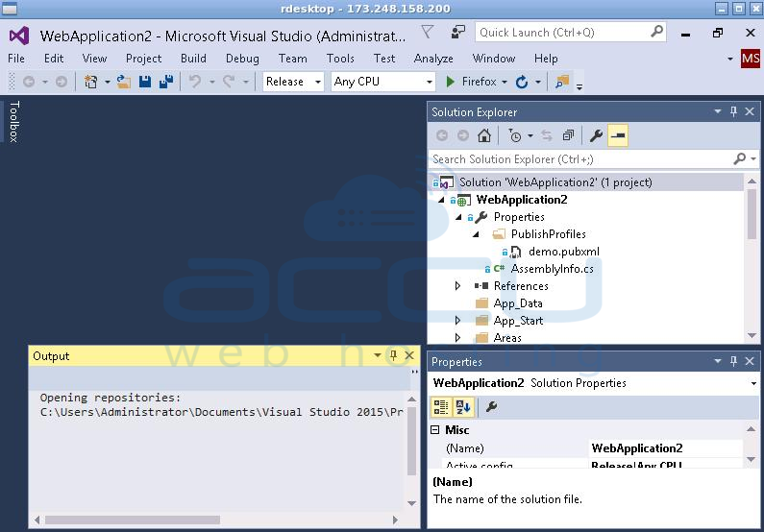Collapse the PublishProfiles folder
764x532 pixels.
pyautogui.click(x=476, y=234)
